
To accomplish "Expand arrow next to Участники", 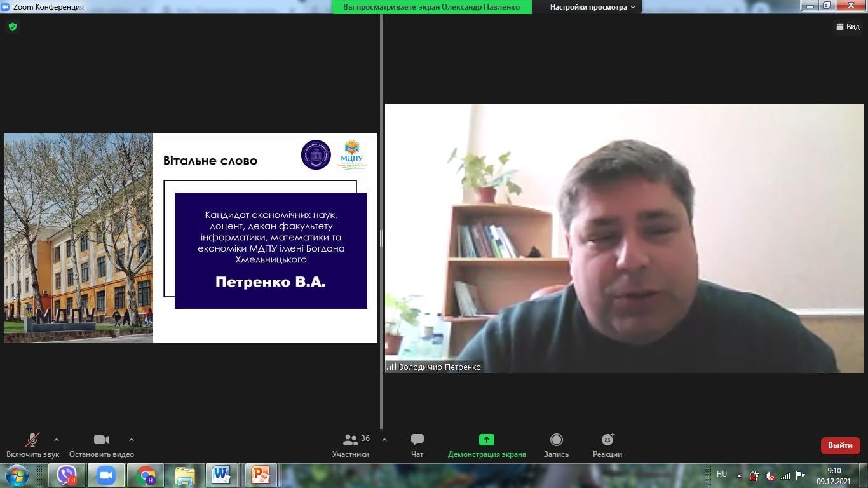I will 384,440.
